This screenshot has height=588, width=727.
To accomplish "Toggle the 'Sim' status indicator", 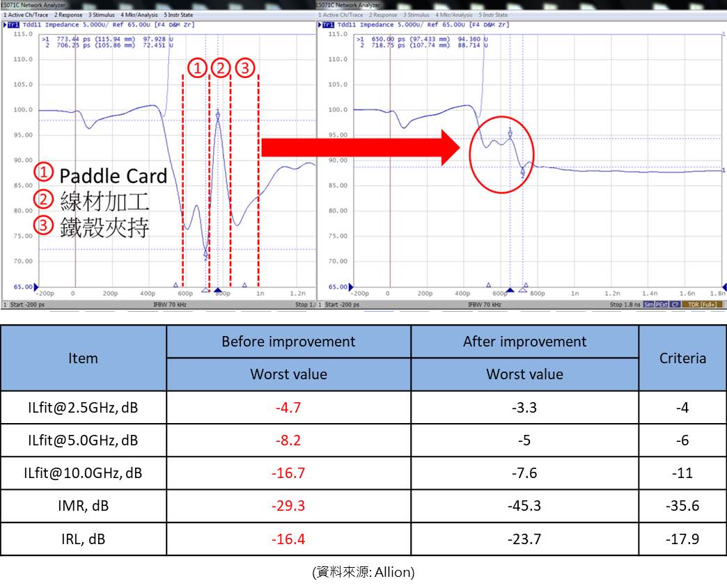I will (x=648, y=304).
